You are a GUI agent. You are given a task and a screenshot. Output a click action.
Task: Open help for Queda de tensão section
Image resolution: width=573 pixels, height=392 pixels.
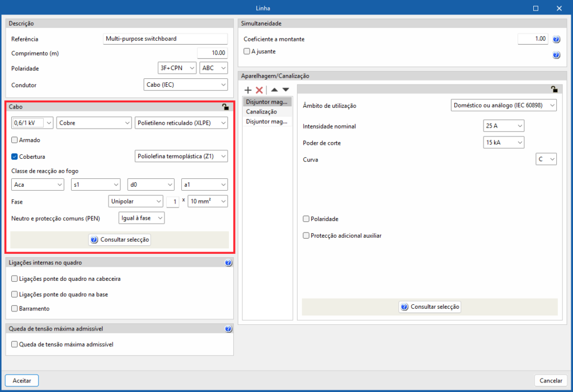[228, 329]
